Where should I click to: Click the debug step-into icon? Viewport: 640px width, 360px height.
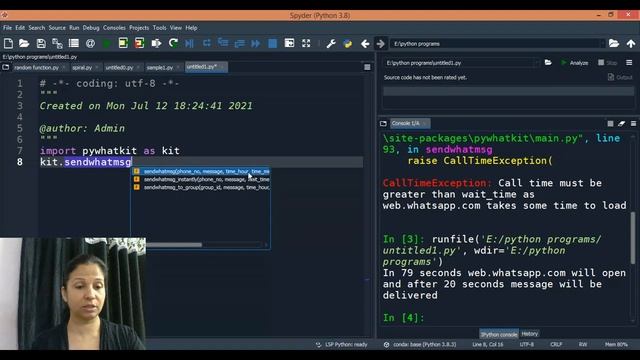point(223,43)
